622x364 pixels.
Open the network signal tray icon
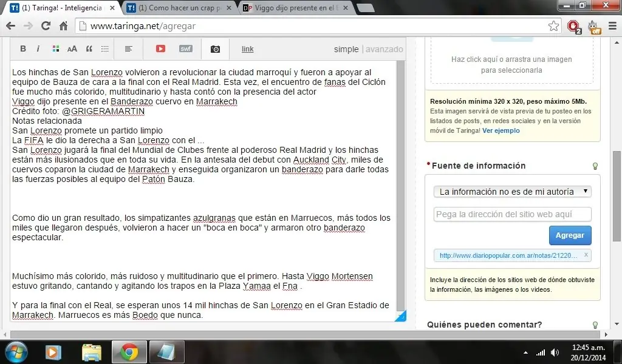[540, 352]
